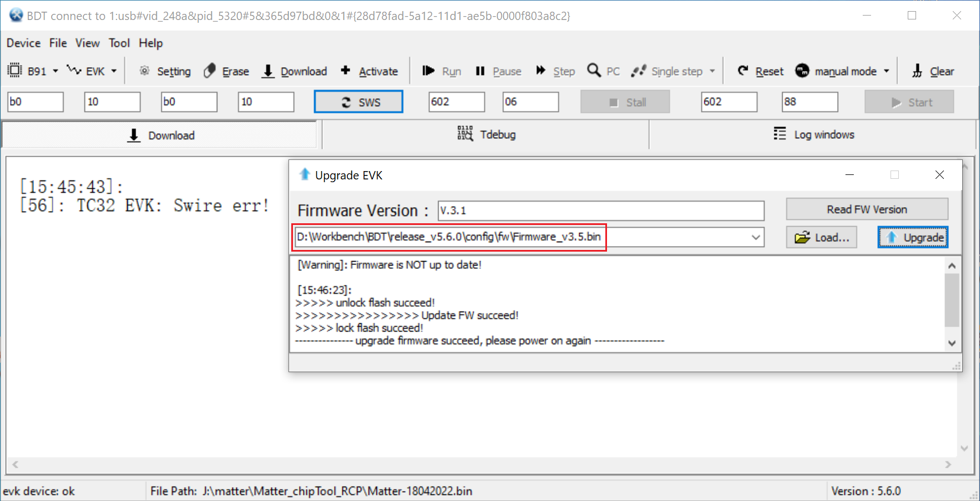
Task: Click the Load... button
Action: [x=822, y=237]
